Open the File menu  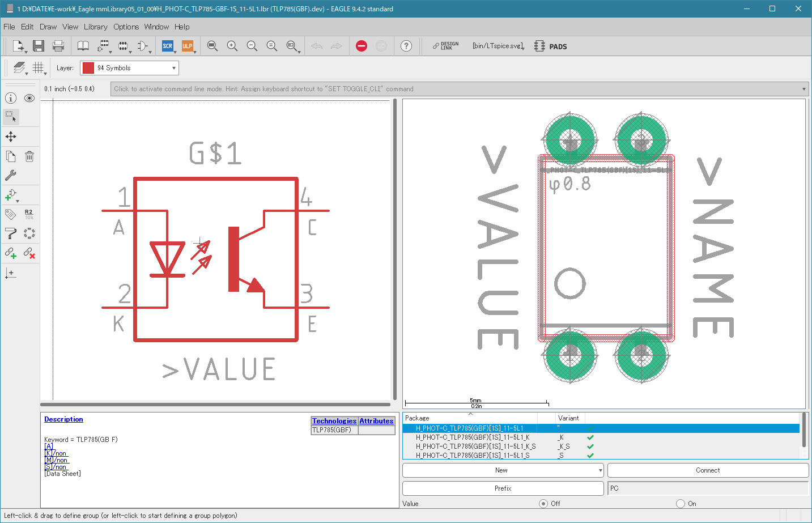pyautogui.click(x=9, y=27)
